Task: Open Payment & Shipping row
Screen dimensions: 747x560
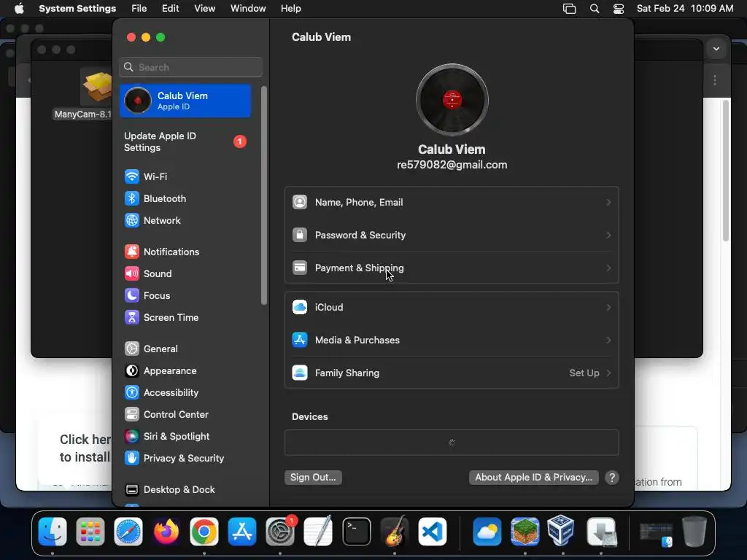Action: pos(452,268)
